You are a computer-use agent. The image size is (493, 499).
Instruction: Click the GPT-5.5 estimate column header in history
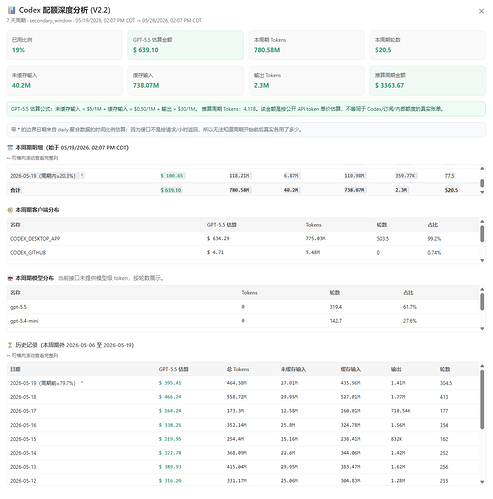click(x=173, y=369)
